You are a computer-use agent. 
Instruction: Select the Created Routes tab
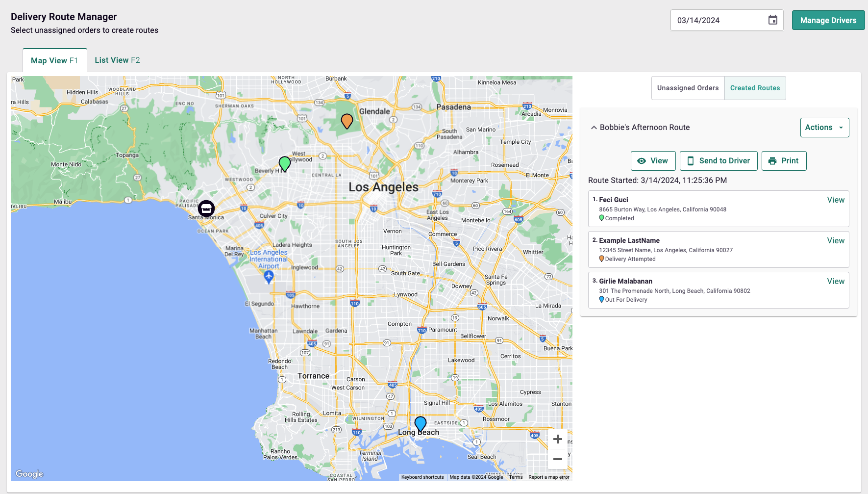[x=755, y=88]
